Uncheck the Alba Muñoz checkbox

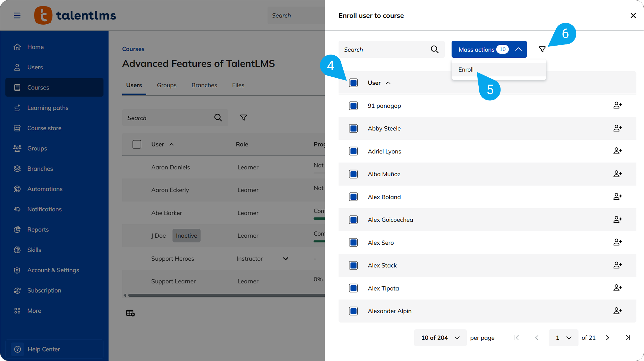[353, 174]
